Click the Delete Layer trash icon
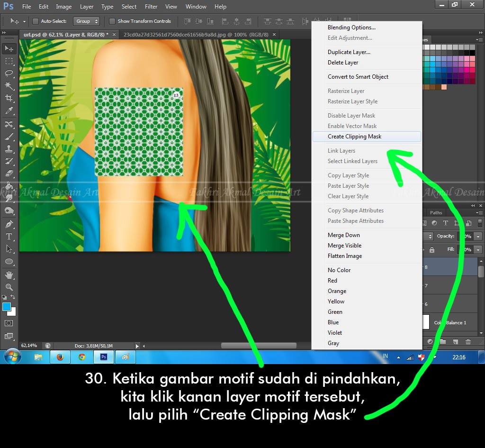 tap(468, 342)
